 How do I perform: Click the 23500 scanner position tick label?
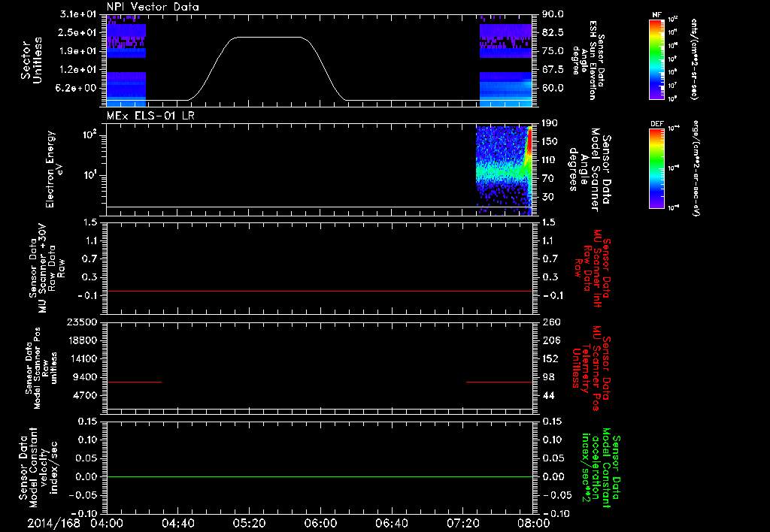coord(82,322)
